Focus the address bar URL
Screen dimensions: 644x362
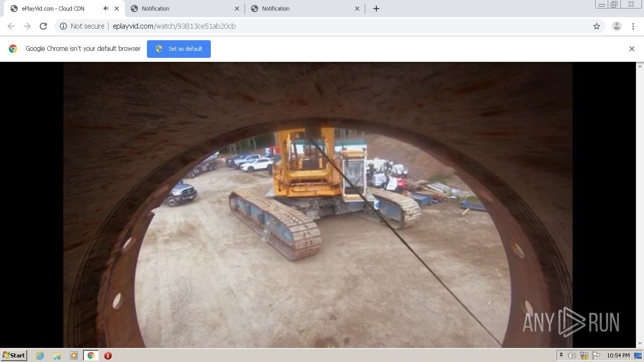click(x=174, y=26)
